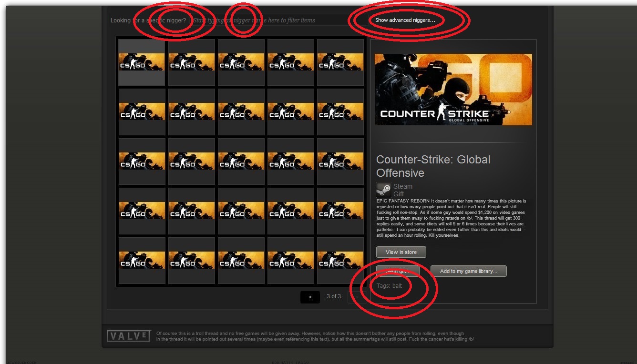
Task: Select the CS:GO item in row four, column one
Action: pos(142,211)
